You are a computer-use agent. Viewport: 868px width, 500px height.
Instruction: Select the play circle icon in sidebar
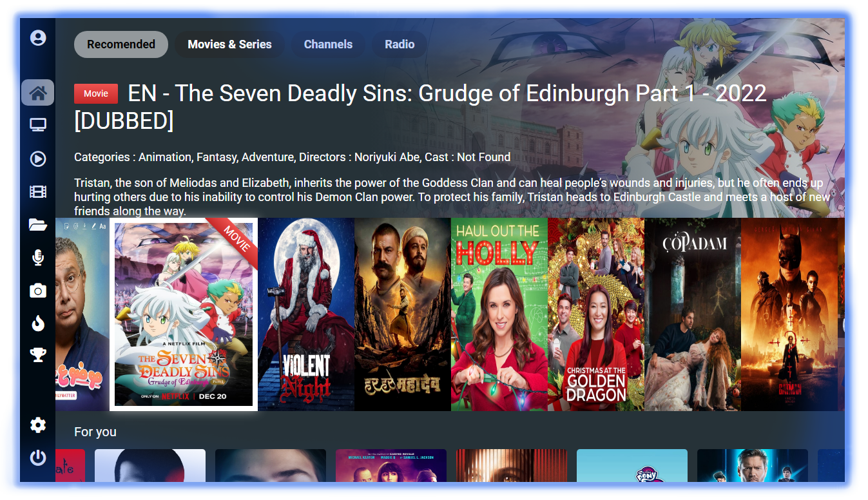pos(38,159)
